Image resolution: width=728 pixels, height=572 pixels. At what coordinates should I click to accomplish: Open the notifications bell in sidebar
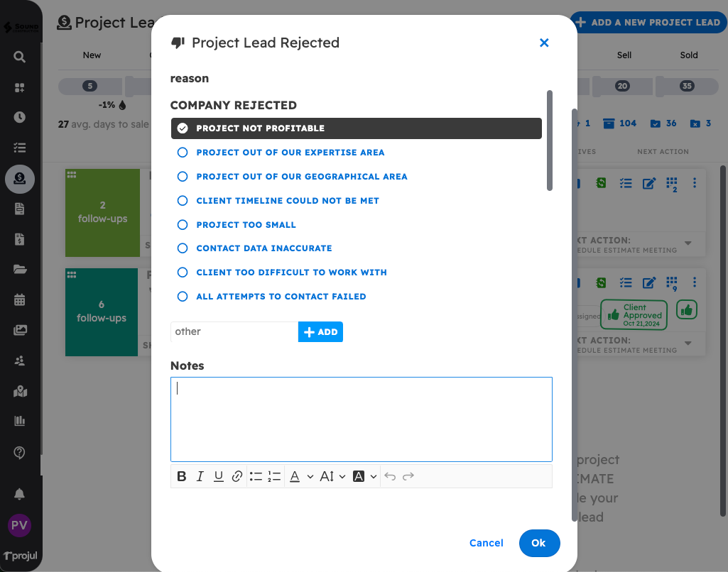pyautogui.click(x=20, y=494)
